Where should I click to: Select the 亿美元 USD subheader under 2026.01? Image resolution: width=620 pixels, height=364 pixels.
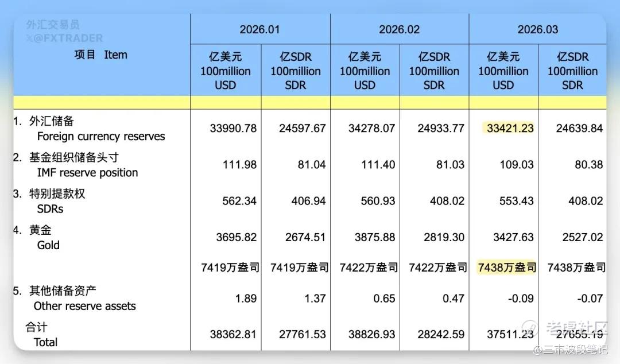226,71
